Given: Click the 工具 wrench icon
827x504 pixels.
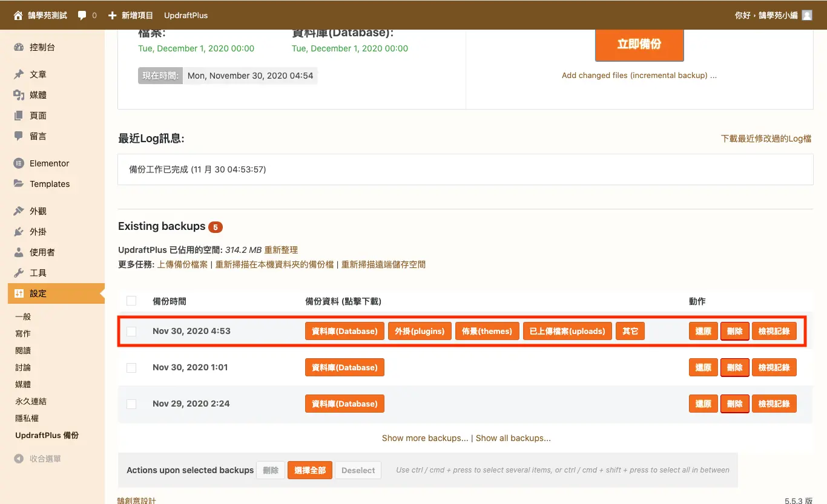Looking at the screenshot, I should tap(19, 273).
